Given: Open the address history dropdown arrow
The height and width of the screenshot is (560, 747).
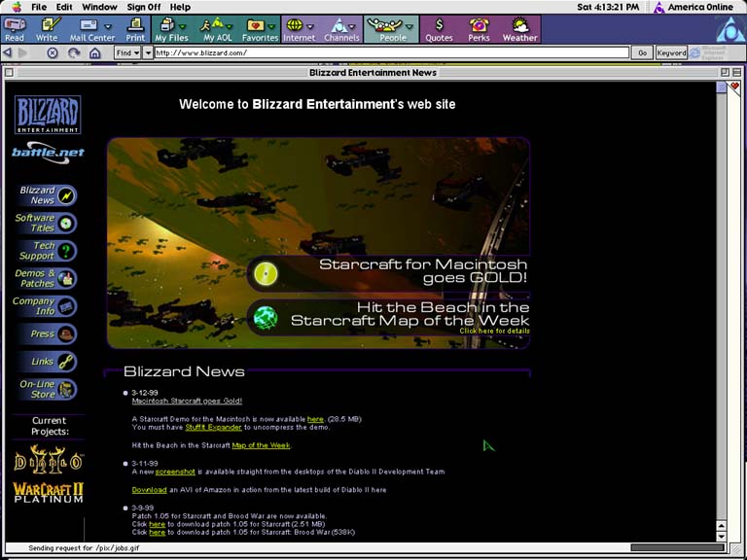Looking at the screenshot, I should [148, 52].
